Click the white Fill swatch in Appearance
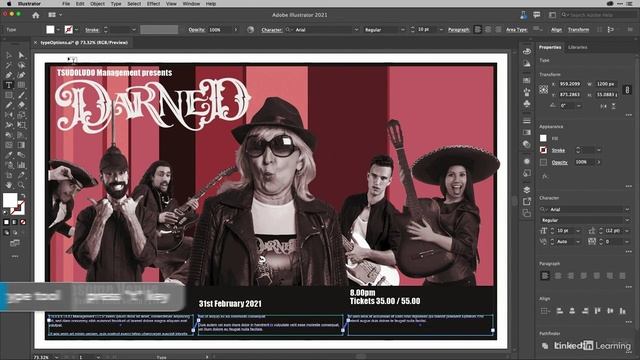The height and width of the screenshot is (360, 640). 543,138
